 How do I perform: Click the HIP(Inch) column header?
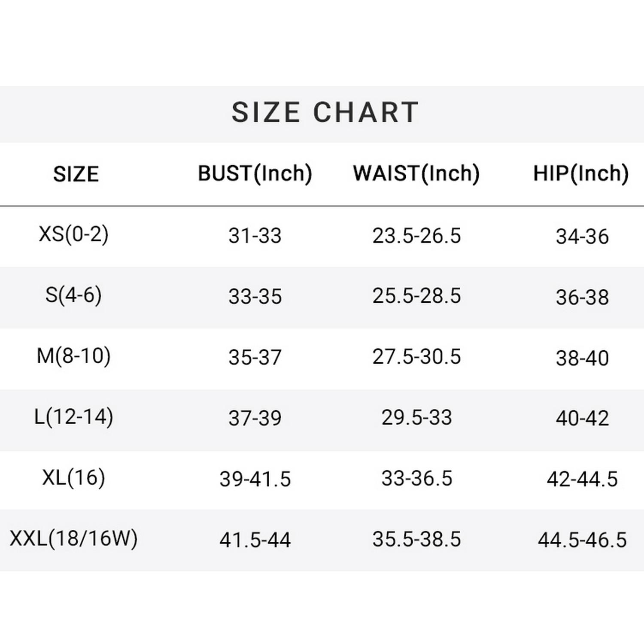click(581, 174)
